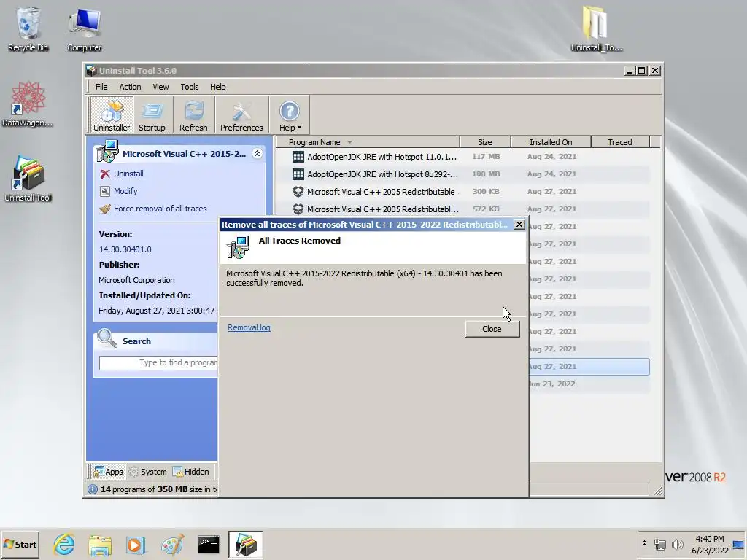This screenshot has width=747, height=560.
Task: Open the Help menu in menu bar
Action: (217, 87)
